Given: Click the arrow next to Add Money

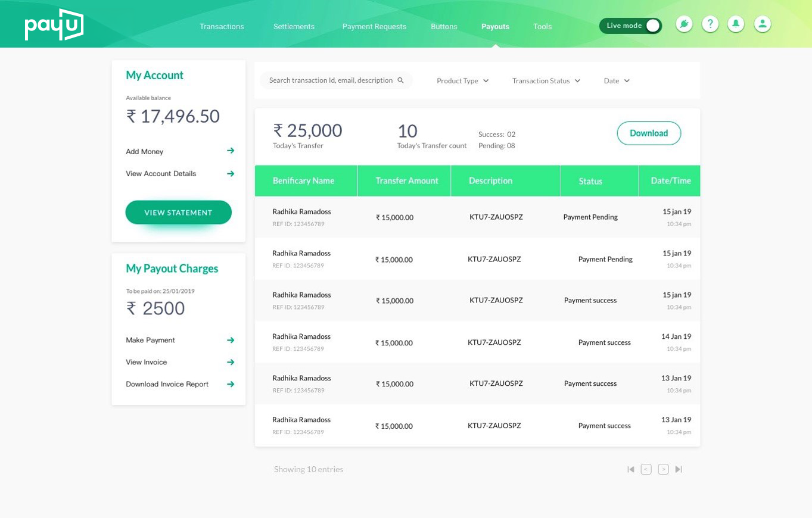Looking at the screenshot, I should (x=231, y=151).
